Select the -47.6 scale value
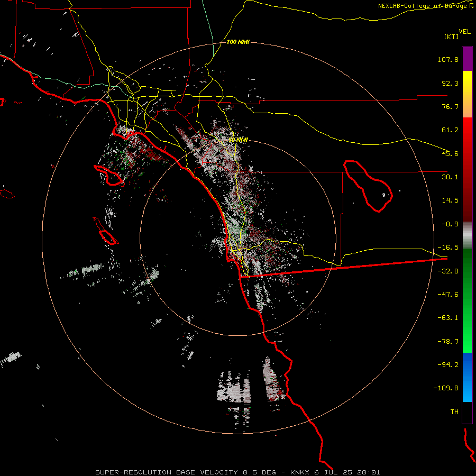 tap(448, 295)
